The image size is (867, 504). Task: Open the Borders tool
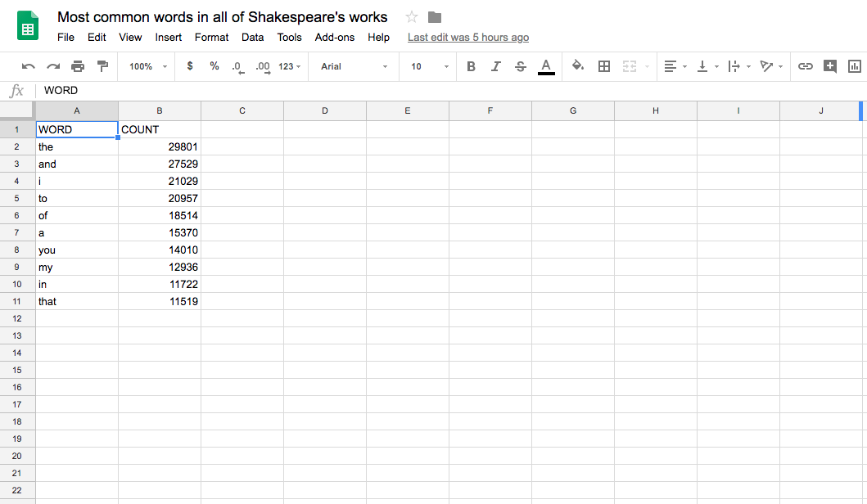(x=603, y=66)
